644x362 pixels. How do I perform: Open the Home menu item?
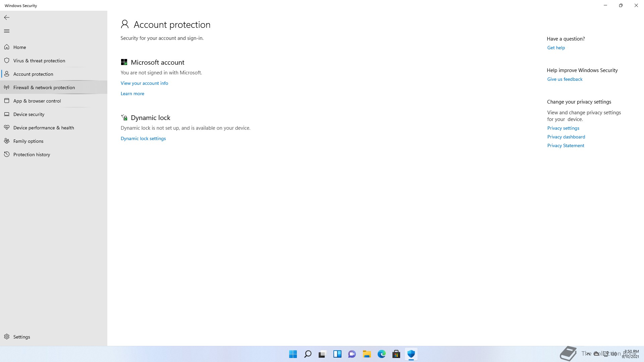tap(54, 47)
